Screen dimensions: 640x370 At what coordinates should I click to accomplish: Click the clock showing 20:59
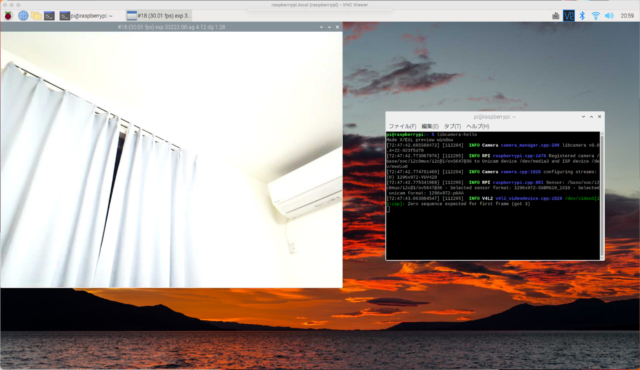click(x=627, y=16)
